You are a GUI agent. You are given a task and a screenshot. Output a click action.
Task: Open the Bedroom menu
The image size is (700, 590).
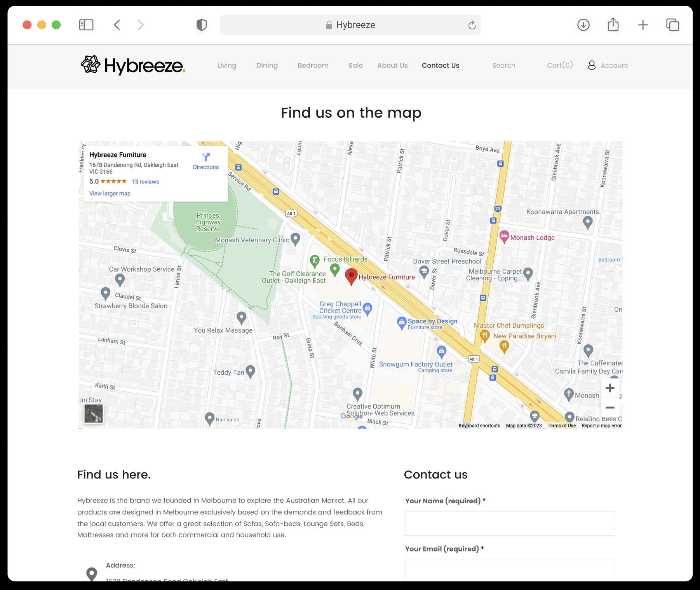pos(313,65)
